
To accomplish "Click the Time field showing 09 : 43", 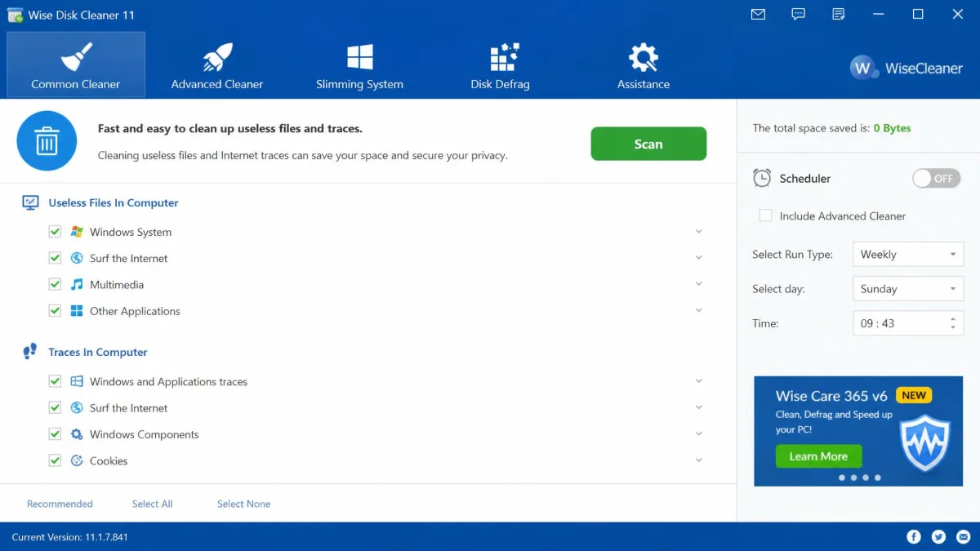I will (x=908, y=323).
